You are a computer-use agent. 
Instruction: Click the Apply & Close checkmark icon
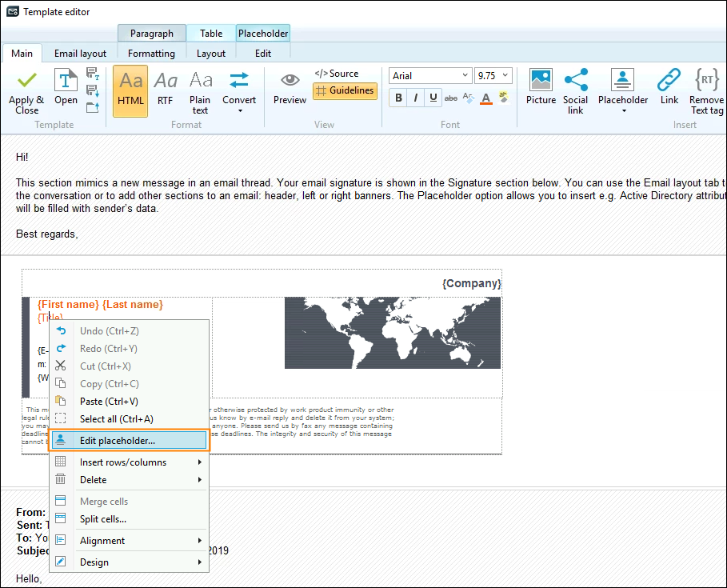tap(27, 80)
